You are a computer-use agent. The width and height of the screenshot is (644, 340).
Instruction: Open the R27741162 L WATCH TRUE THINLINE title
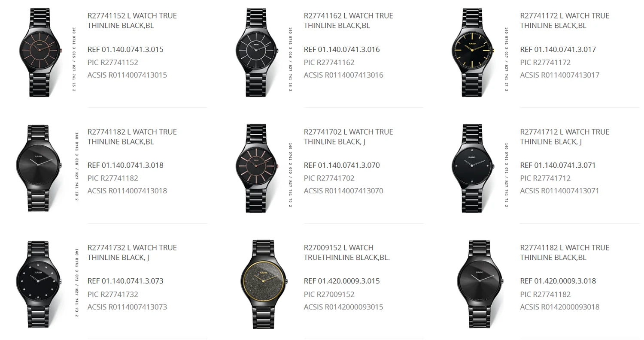(349, 21)
